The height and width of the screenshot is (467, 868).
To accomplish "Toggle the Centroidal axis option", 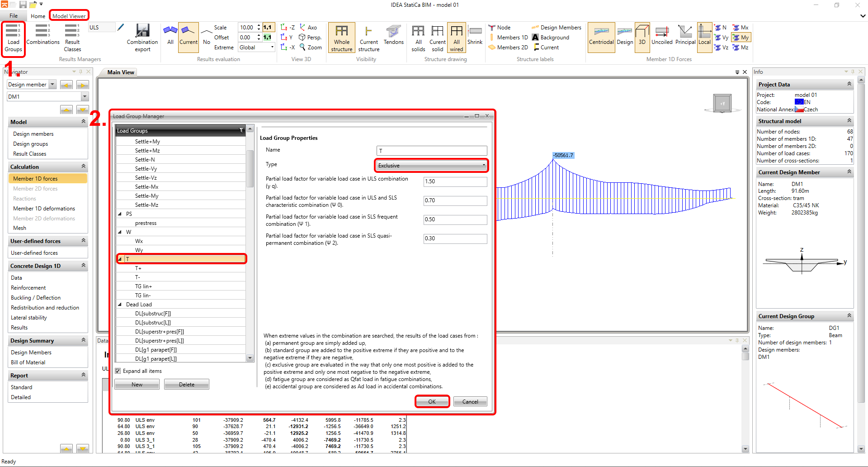I will point(601,35).
